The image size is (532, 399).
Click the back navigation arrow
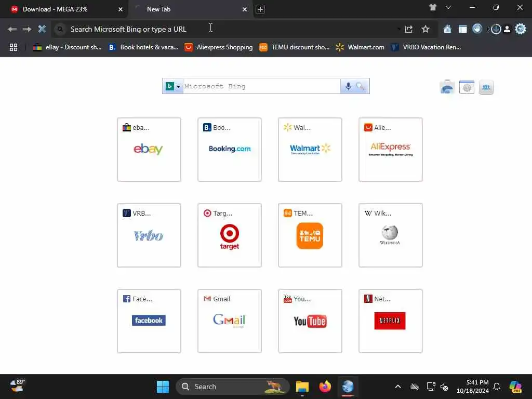pos(12,29)
